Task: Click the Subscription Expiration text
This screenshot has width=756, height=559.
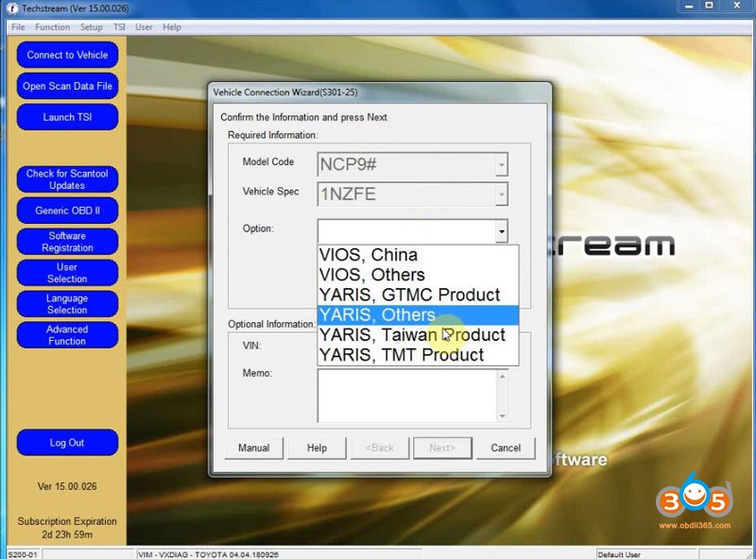Action: pos(67,521)
